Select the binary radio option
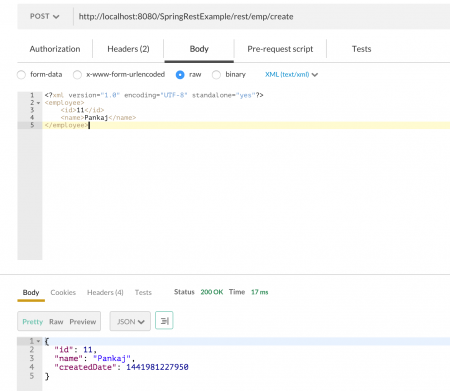The image size is (450, 391). (x=216, y=75)
